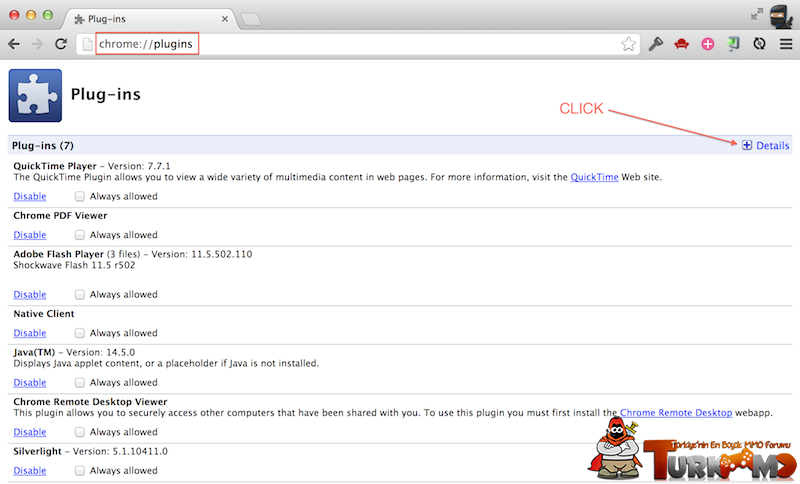Disable the Silverlight plug-in
This screenshot has height=484, width=800.
(30, 471)
